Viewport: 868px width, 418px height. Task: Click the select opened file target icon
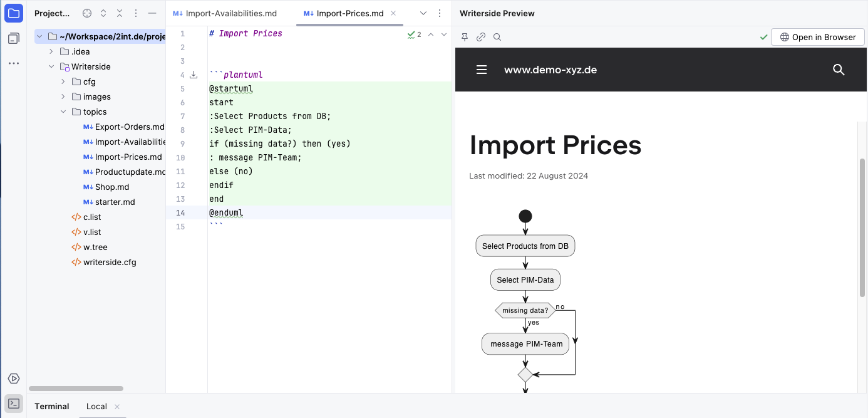[x=87, y=13]
